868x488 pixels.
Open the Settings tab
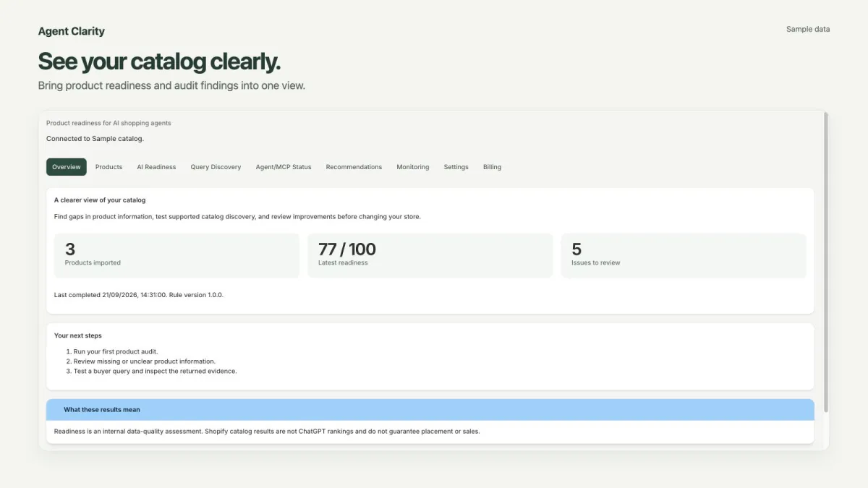coord(456,167)
